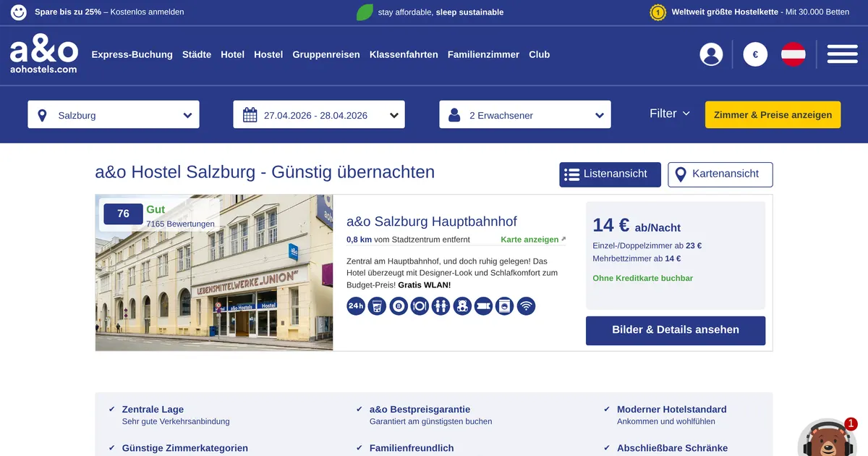Change currency with the euro icon

[x=755, y=54]
